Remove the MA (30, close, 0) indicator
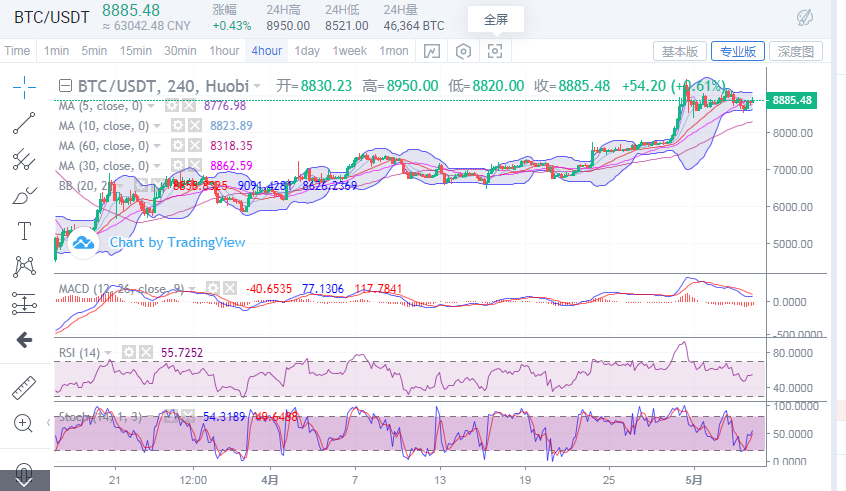846x491 pixels. click(194, 166)
